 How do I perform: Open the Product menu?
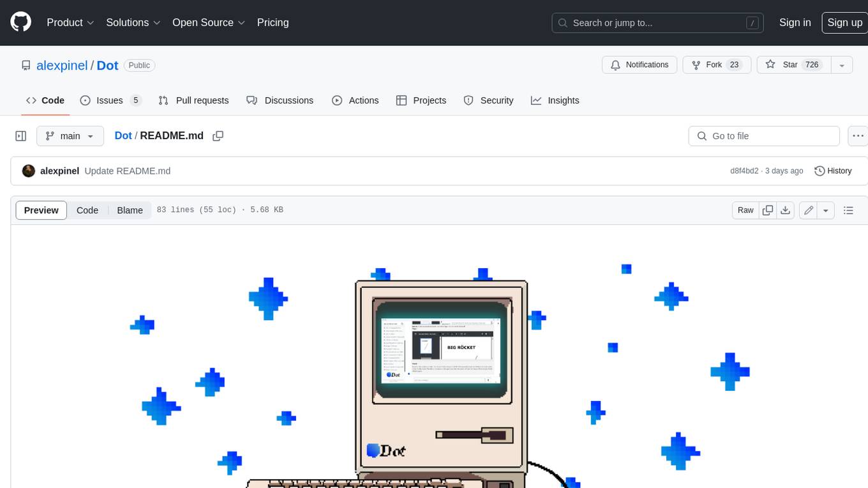pyautogui.click(x=70, y=22)
